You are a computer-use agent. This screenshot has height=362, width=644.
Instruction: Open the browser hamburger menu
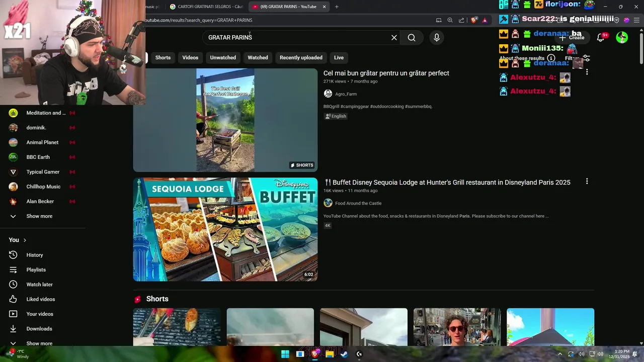point(636,20)
